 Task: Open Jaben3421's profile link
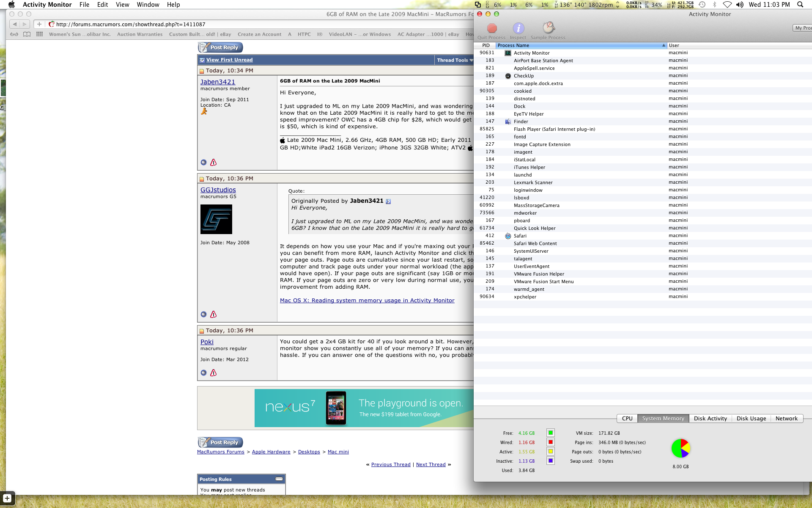pyautogui.click(x=218, y=82)
